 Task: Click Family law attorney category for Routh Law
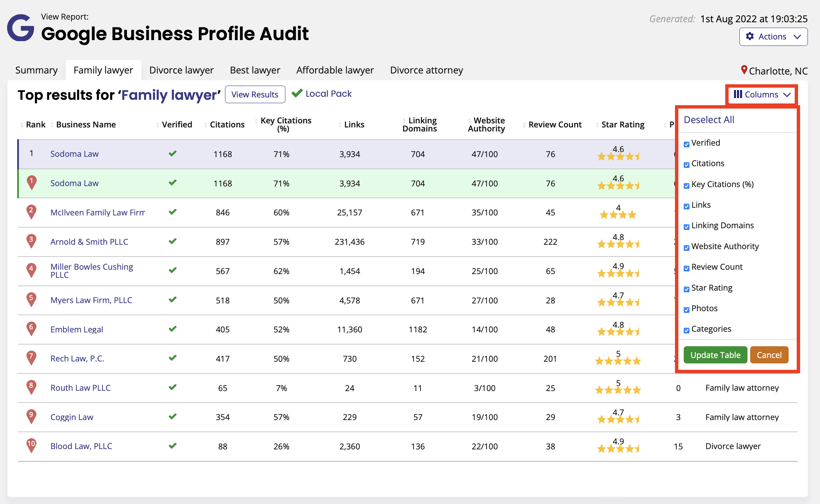tap(742, 388)
